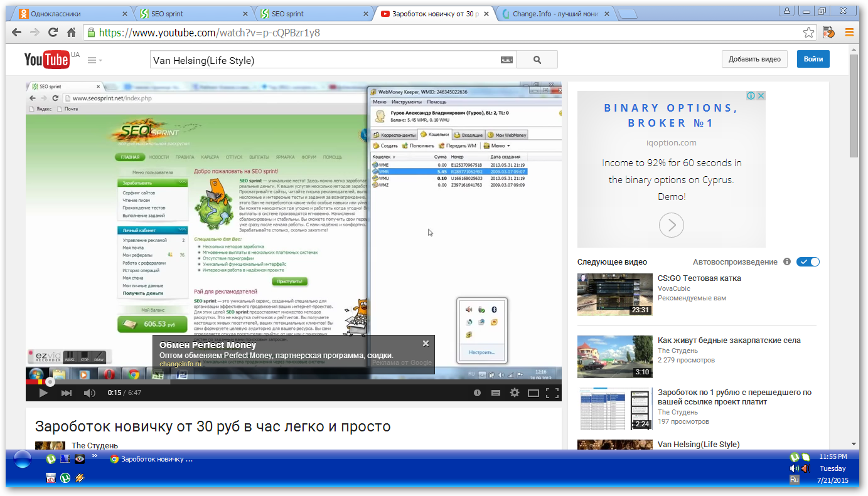Toggle the autoplay switch
The height and width of the screenshot is (496, 868).
[x=808, y=262]
